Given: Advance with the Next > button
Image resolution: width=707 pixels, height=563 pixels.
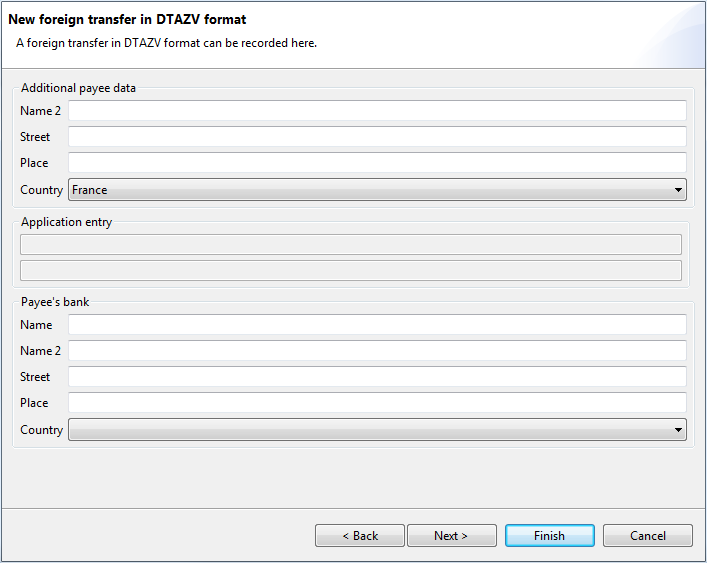Looking at the screenshot, I should (x=452, y=536).
